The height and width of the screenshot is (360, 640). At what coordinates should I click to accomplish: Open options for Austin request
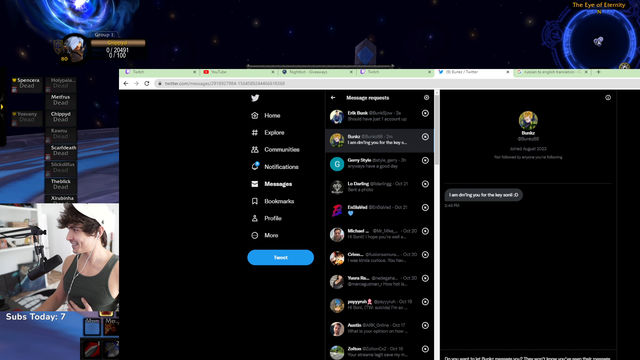coord(425,326)
